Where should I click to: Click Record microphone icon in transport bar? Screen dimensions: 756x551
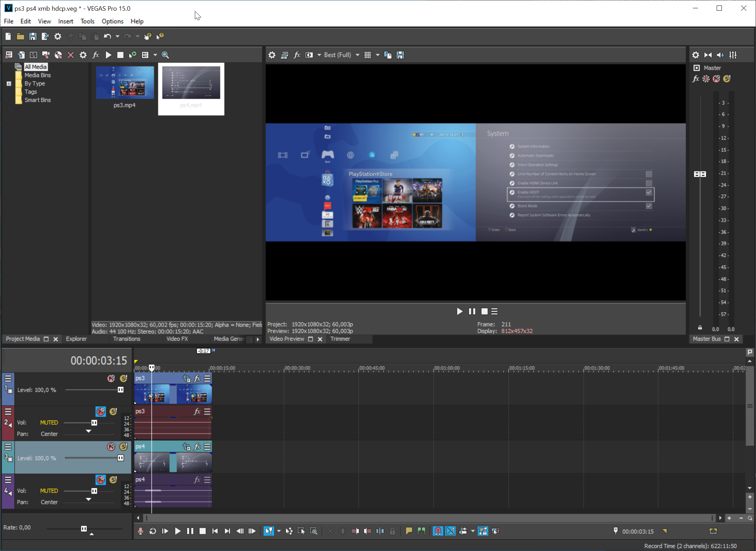tap(140, 531)
